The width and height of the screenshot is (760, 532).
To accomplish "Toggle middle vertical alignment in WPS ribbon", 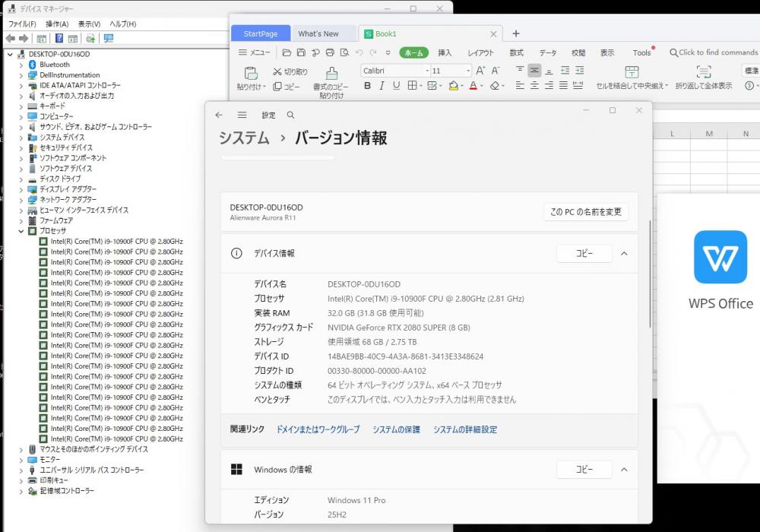I will (534, 71).
